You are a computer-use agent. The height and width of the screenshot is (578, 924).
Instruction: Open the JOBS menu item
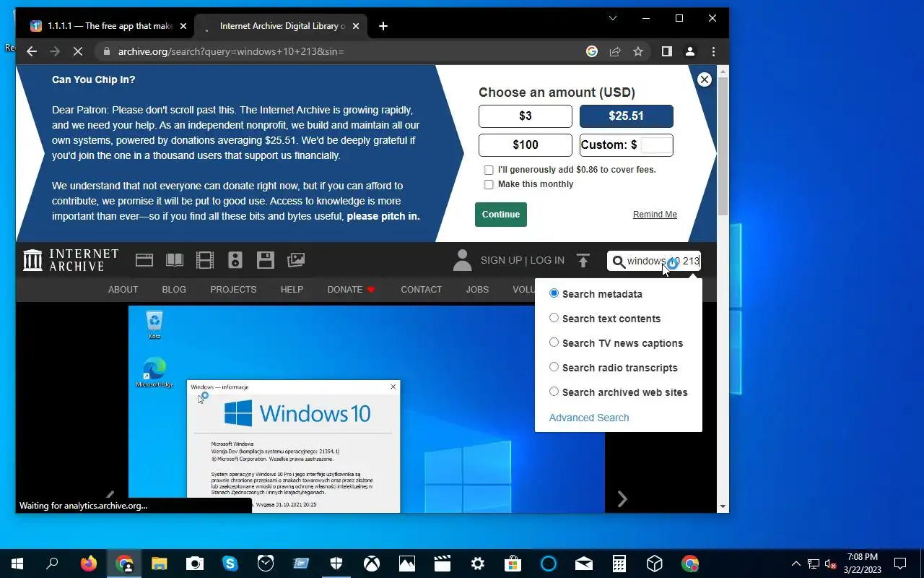(477, 289)
